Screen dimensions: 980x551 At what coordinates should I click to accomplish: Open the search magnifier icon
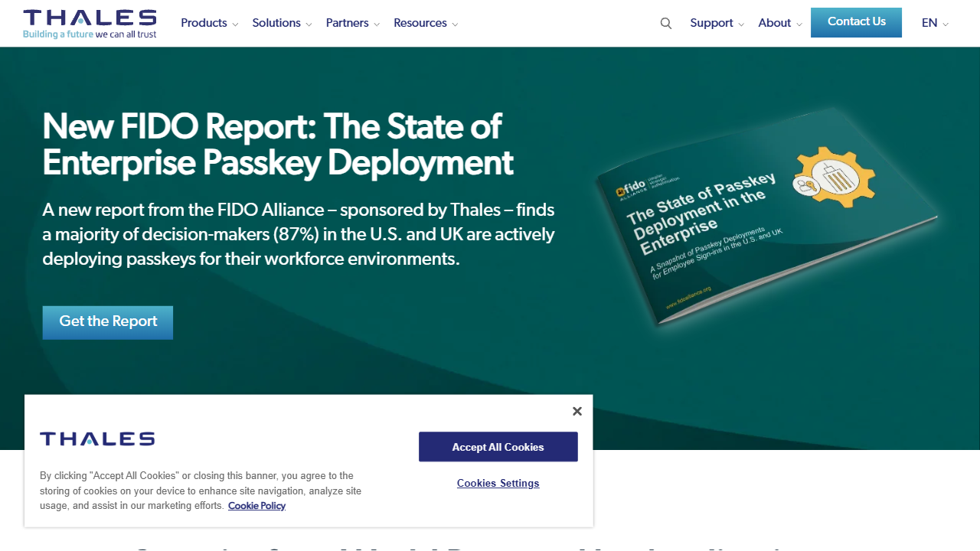666,24
